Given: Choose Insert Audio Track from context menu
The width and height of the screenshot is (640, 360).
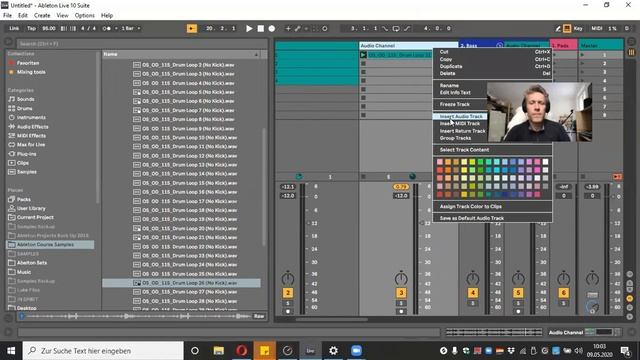Looking at the screenshot, I should coord(460,116).
